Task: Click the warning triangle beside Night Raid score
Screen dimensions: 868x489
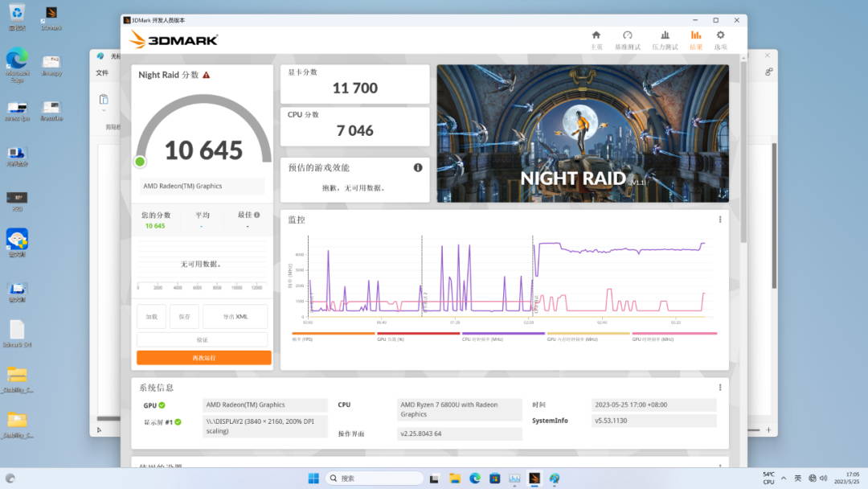Action: (207, 75)
